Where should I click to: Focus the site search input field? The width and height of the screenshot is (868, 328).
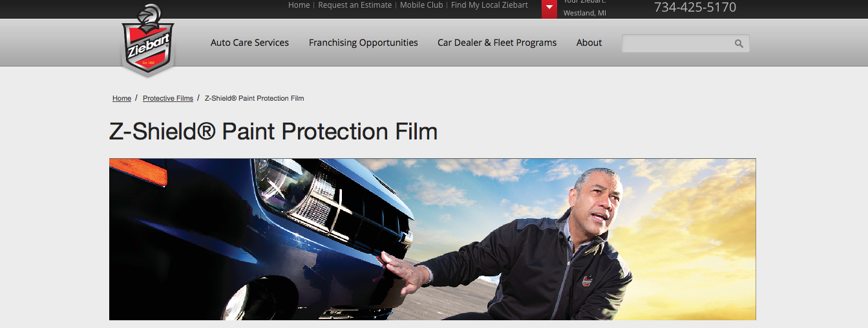click(677, 44)
